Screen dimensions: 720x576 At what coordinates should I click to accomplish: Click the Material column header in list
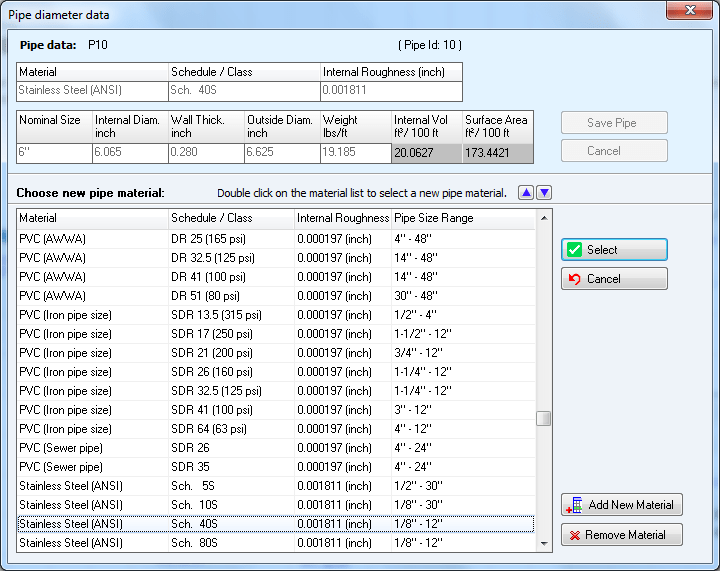coord(93,218)
